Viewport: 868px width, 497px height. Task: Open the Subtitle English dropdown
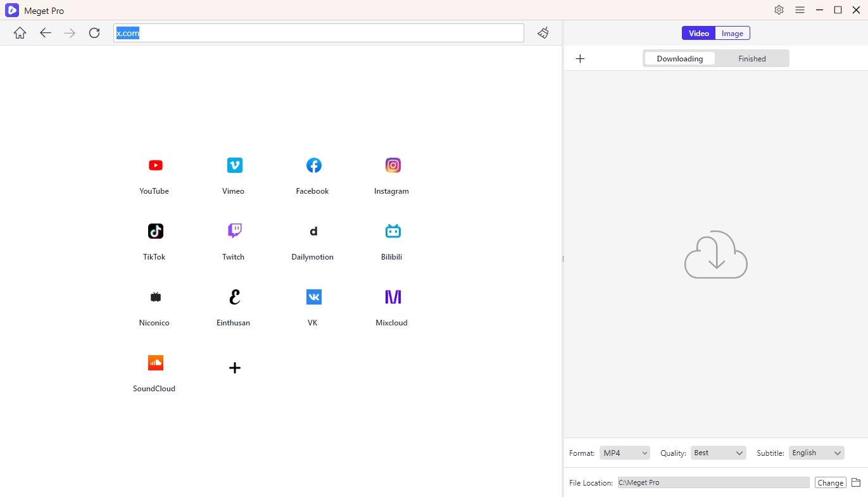[x=817, y=453]
